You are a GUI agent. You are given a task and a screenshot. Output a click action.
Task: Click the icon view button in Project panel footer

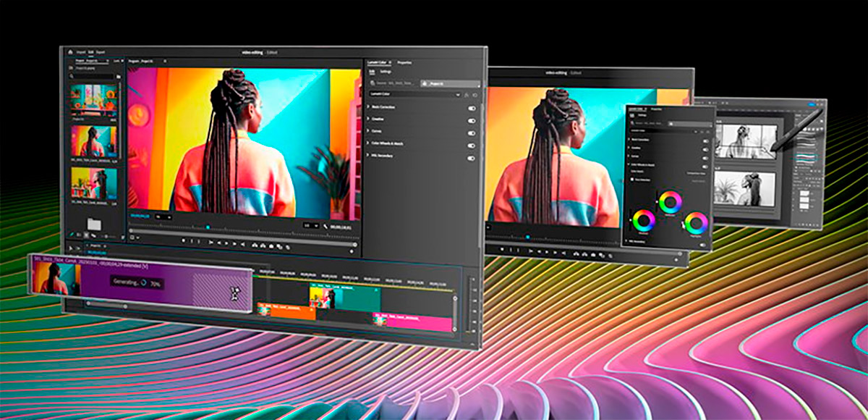[x=87, y=235]
